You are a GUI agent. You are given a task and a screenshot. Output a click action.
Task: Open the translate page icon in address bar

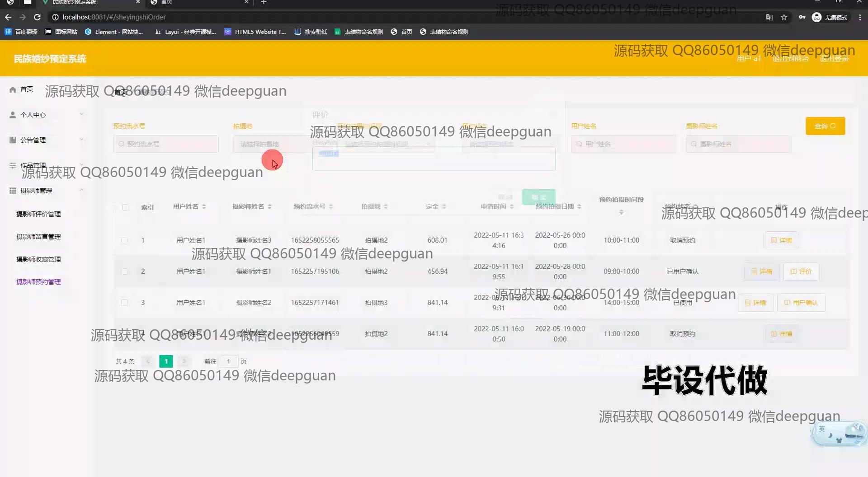[x=769, y=17]
